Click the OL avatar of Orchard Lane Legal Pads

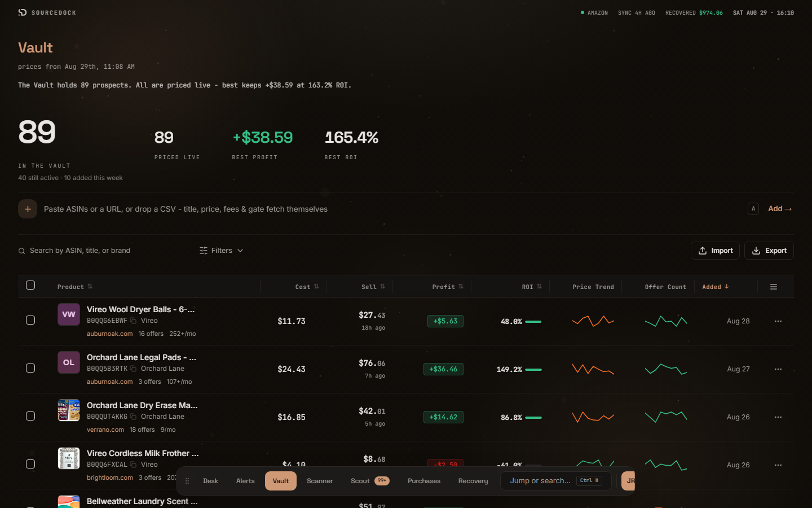69,362
